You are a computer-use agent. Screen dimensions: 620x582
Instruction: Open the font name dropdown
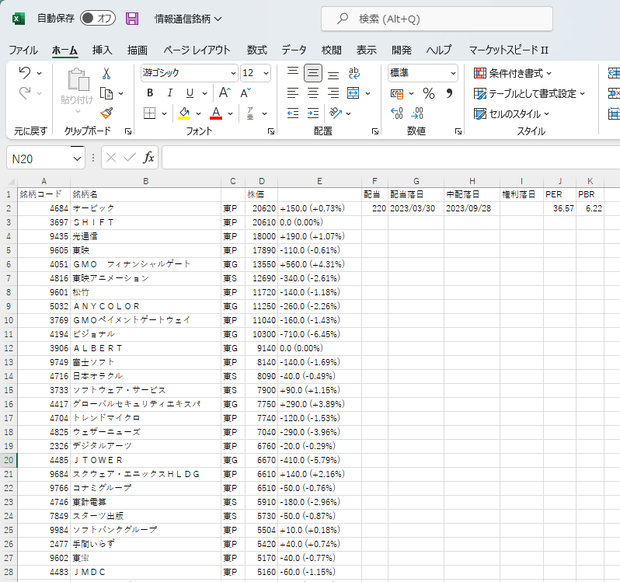tap(233, 73)
